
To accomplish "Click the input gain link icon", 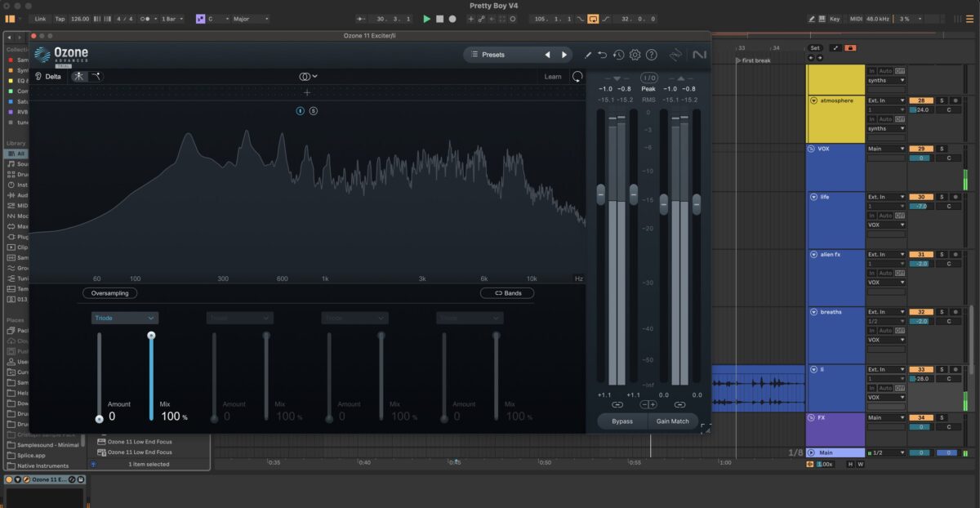I will [x=617, y=404].
